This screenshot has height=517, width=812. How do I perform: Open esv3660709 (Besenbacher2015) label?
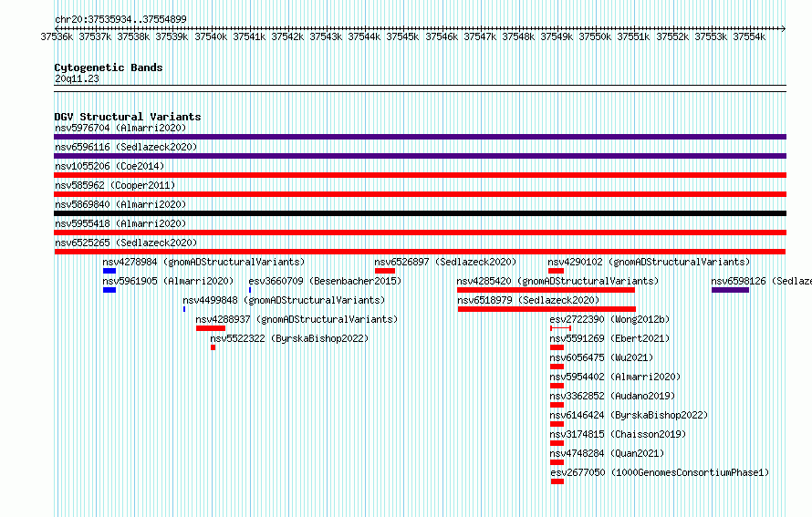point(325,281)
